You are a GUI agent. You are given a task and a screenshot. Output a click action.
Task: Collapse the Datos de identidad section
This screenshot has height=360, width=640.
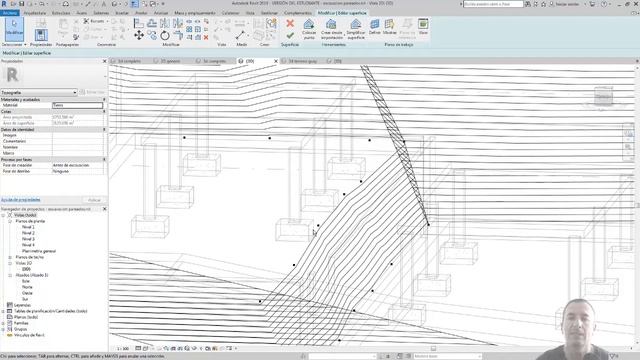click(x=104, y=129)
